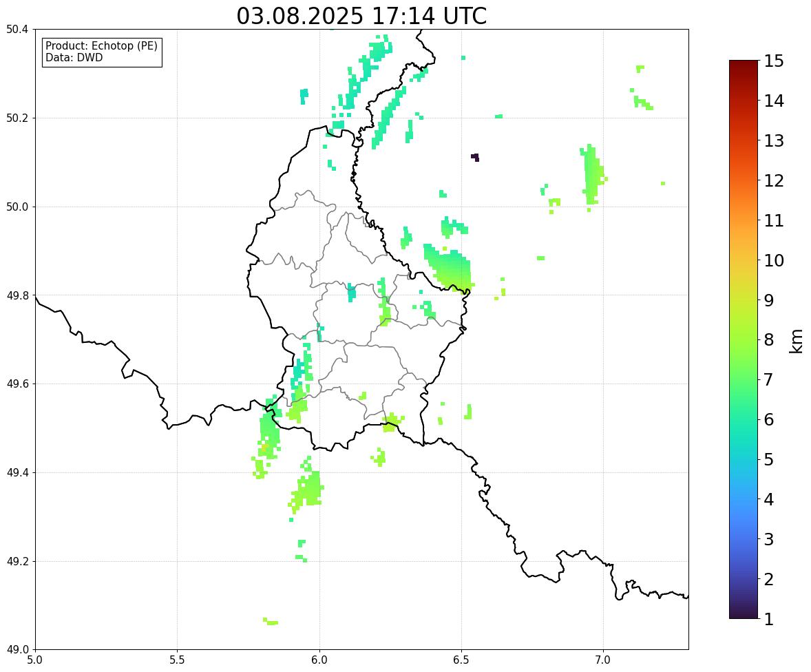Click the colorbar tick label 15
The width and height of the screenshot is (811, 672).
pyautogui.click(x=773, y=61)
